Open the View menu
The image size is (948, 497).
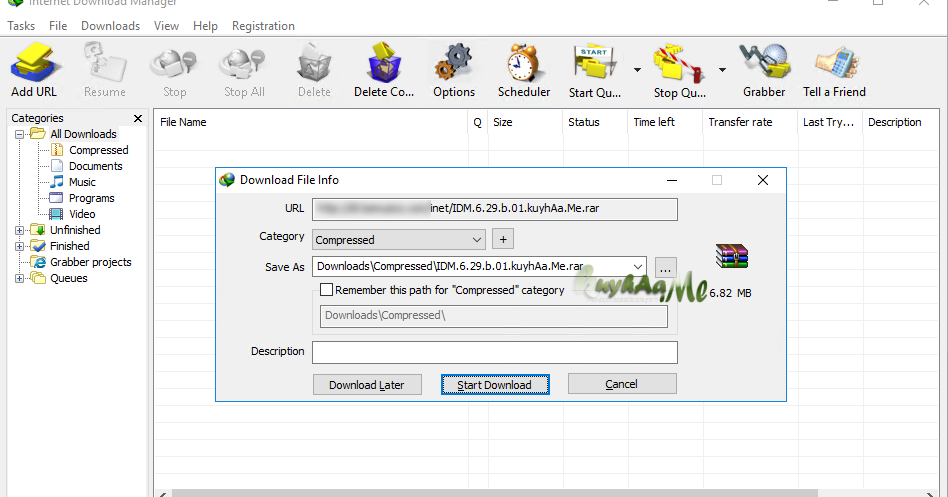tap(166, 26)
